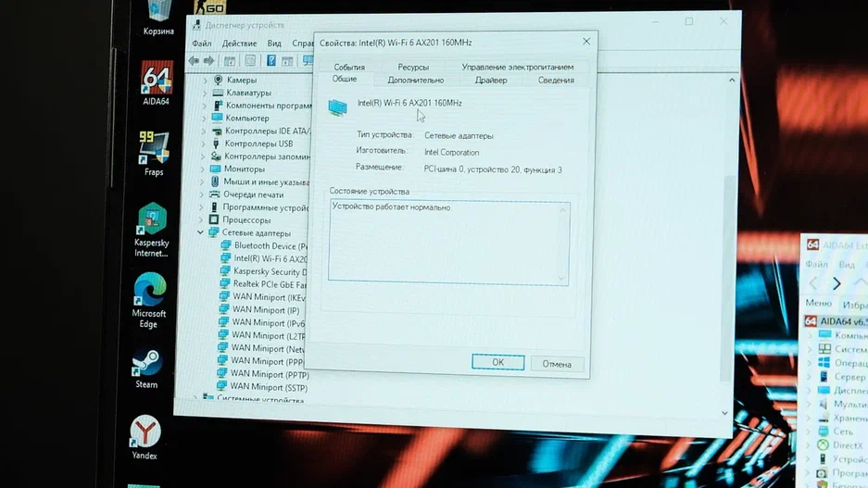Click the printer icon beside Очереди печати

click(x=215, y=194)
